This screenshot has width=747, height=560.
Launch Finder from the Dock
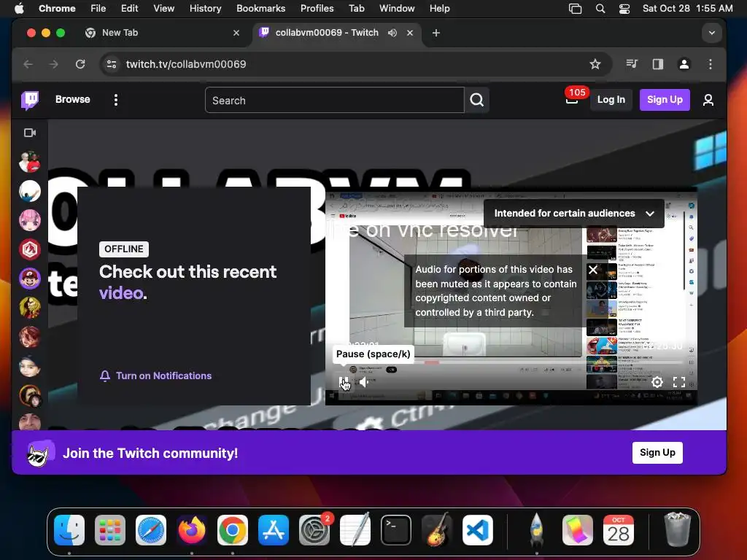click(x=69, y=530)
